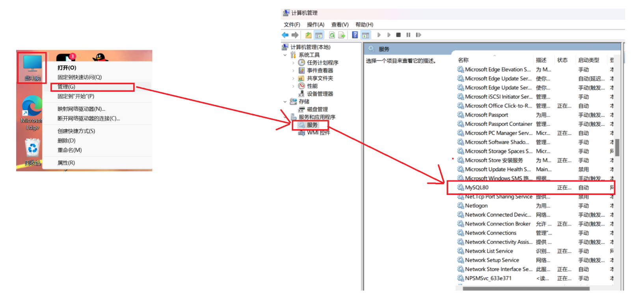
Task: Select the MySQL80 service row
Action: click(535, 187)
